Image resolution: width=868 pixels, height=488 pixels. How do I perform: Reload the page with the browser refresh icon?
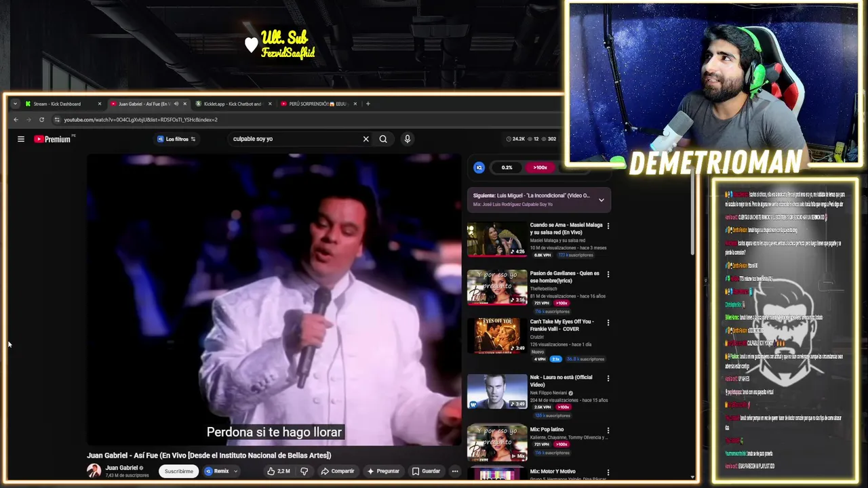tap(41, 120)
